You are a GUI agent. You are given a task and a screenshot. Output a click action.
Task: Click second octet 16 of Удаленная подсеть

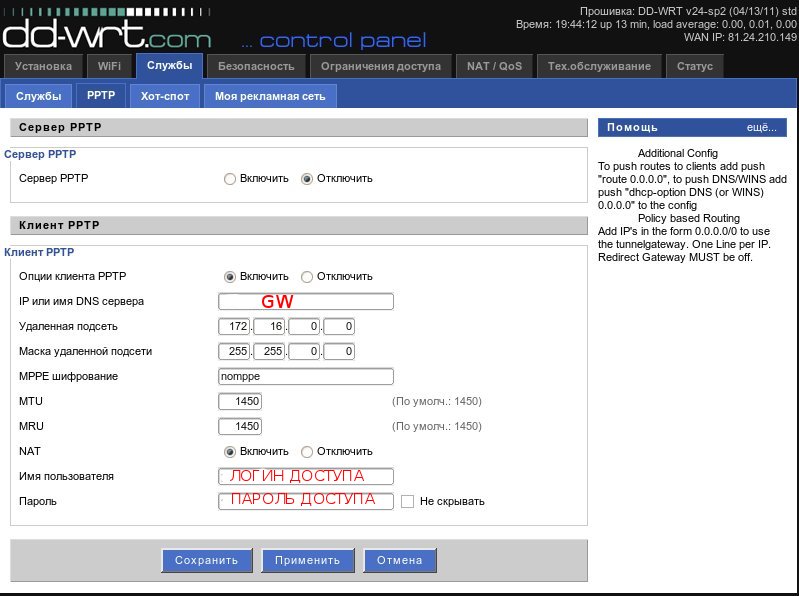(269, 326)
